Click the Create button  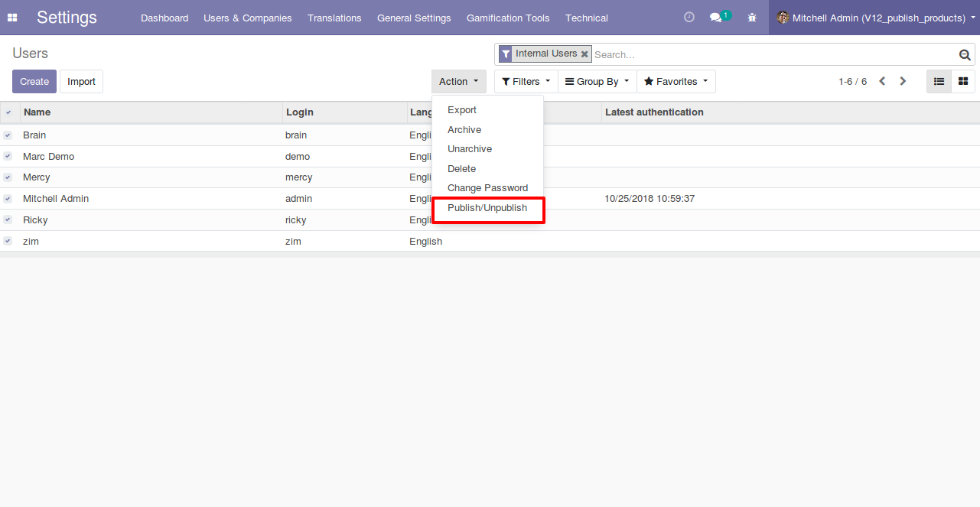pos(34,82)
